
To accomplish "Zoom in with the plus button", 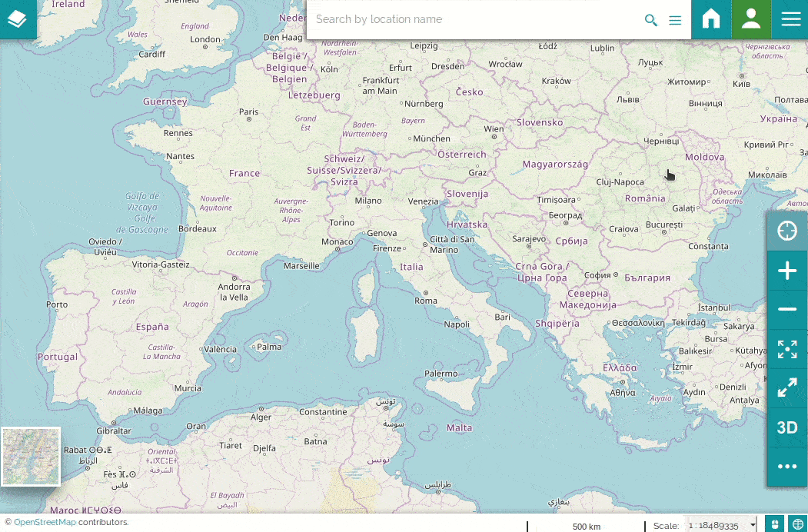I will tap(787, 271).
